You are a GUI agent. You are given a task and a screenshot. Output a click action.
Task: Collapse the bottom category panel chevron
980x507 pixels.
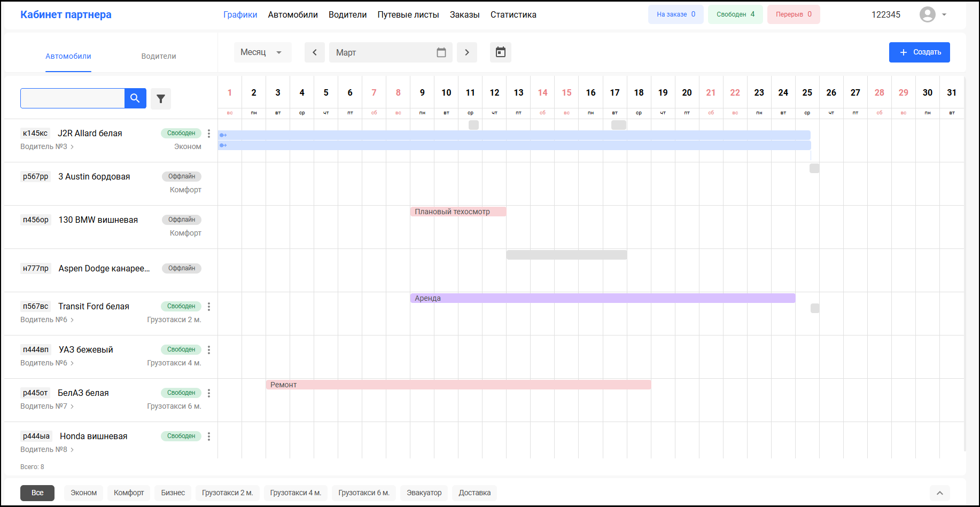click(x=940, y=493)
